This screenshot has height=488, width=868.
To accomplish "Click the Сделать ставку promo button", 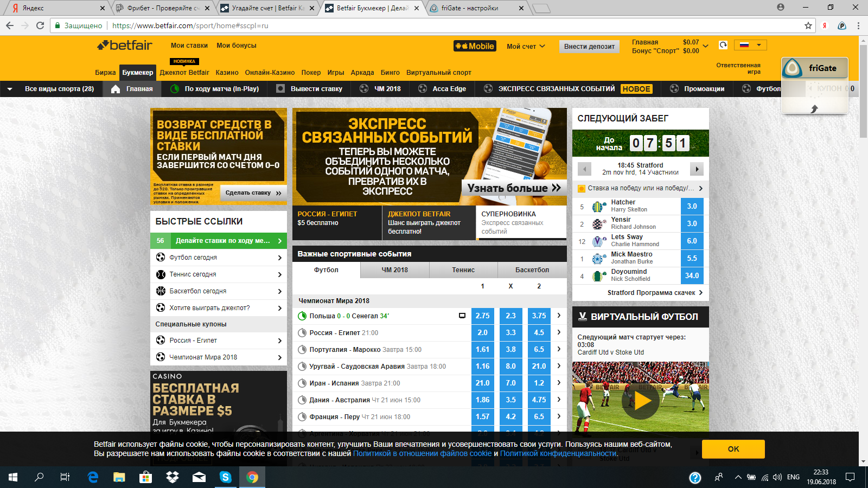I will (253, 193).
